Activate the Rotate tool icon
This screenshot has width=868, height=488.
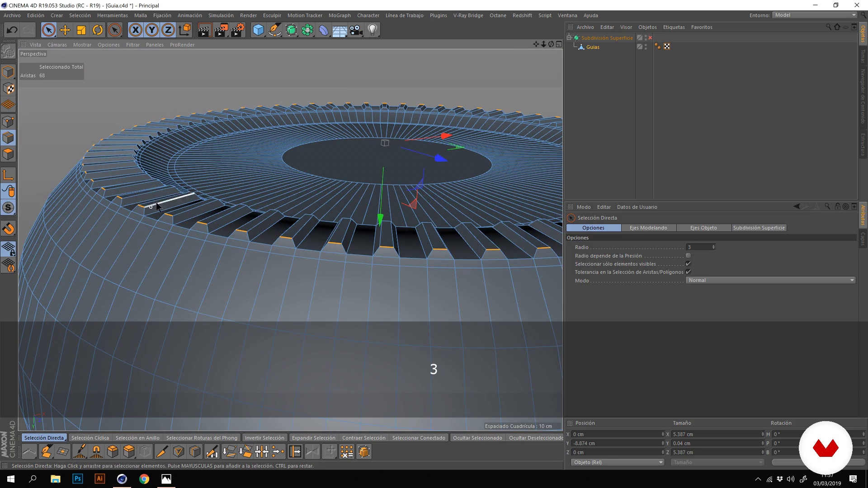pos(98,30)
